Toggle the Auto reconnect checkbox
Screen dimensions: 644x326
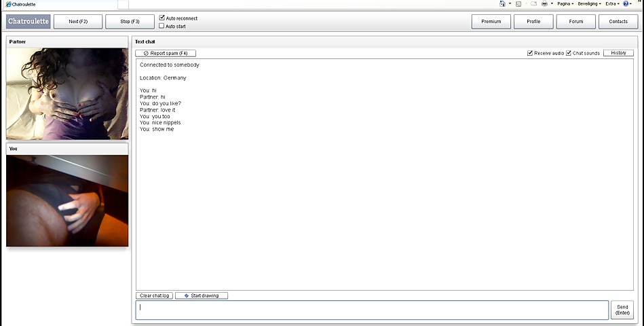162,18
